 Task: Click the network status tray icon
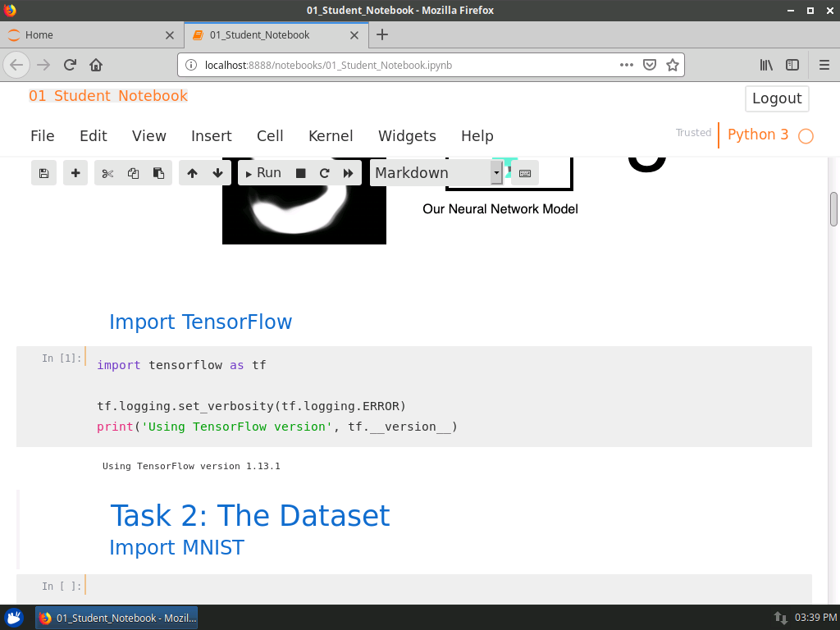781,618
